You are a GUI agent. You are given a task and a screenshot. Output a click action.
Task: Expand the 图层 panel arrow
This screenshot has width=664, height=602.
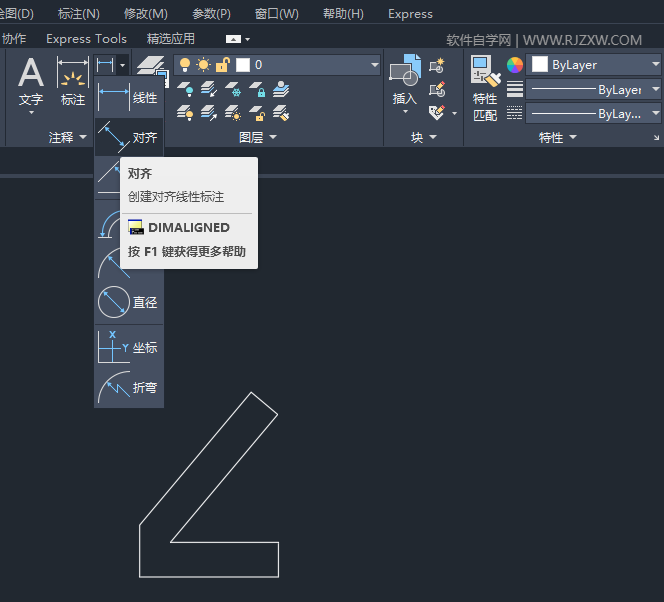273,137
